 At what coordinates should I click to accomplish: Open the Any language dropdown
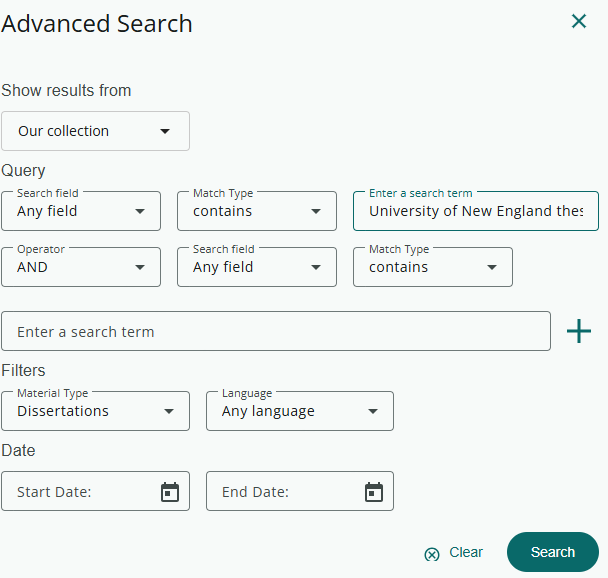coord(300,411)
